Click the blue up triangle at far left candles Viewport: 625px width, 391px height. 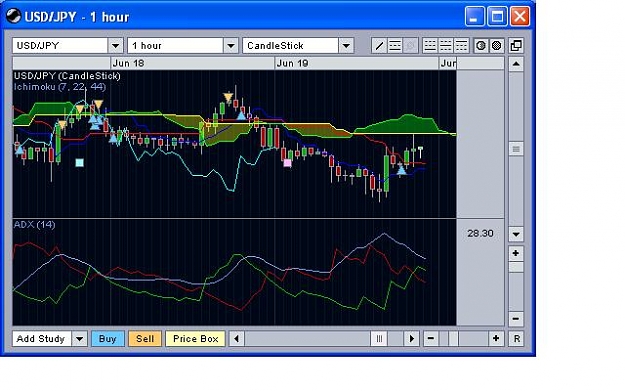click(x=19, y=149)
